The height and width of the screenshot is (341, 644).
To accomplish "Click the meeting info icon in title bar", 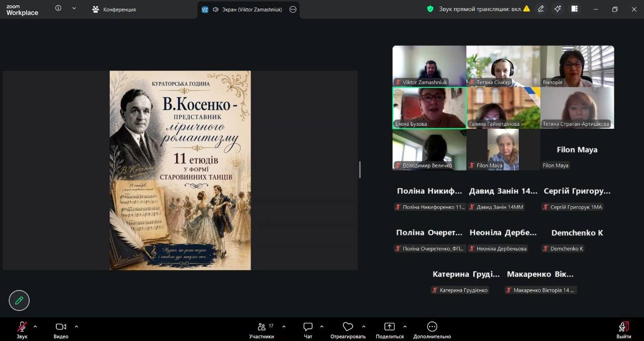I will click(58, 9).
